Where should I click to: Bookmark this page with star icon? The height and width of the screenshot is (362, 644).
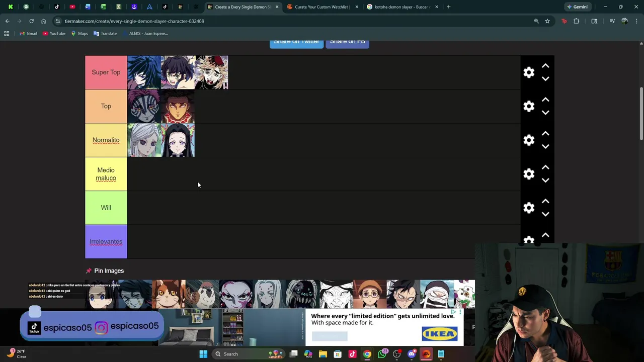(x=547, y=21)
